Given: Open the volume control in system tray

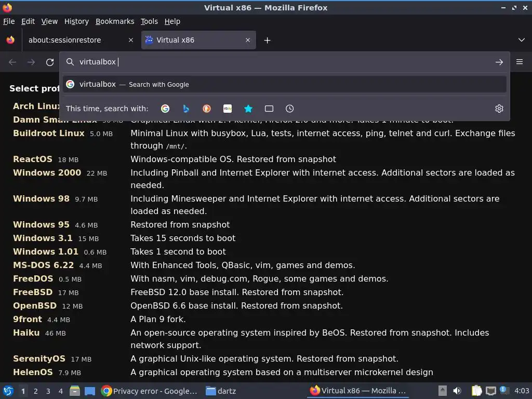Looking at the screenshot, I should (457, 391).
